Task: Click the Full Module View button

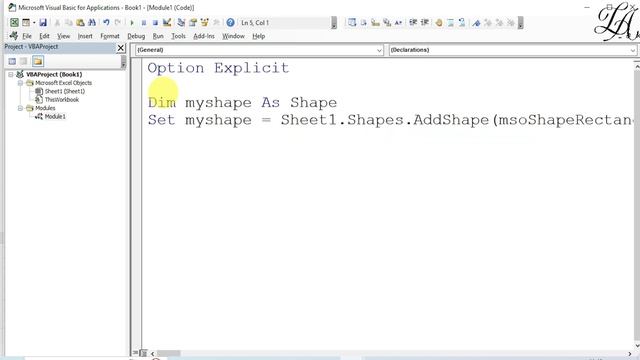Action: click(x=143, y=353)
